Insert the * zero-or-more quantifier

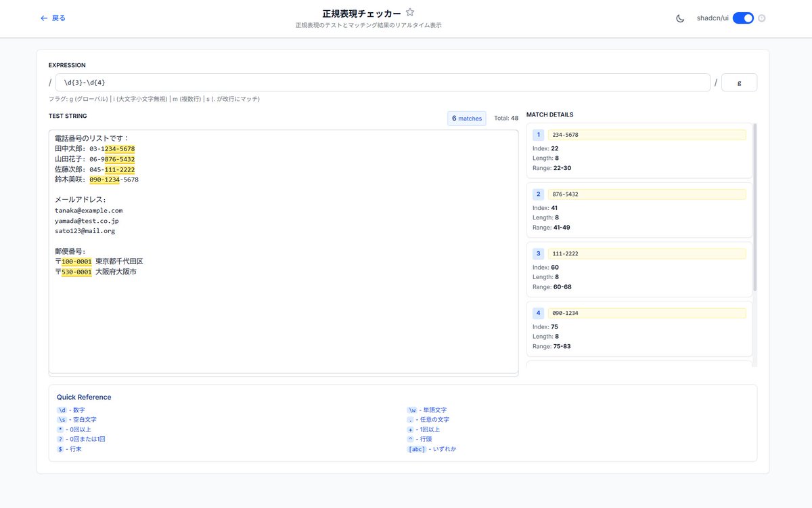point(61,429)
